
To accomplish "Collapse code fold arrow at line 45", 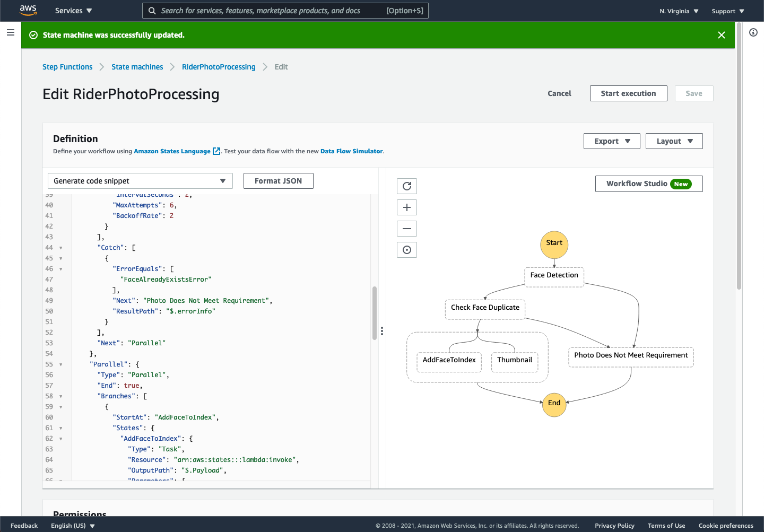I will pyautogui.click(x=61, y=258).
